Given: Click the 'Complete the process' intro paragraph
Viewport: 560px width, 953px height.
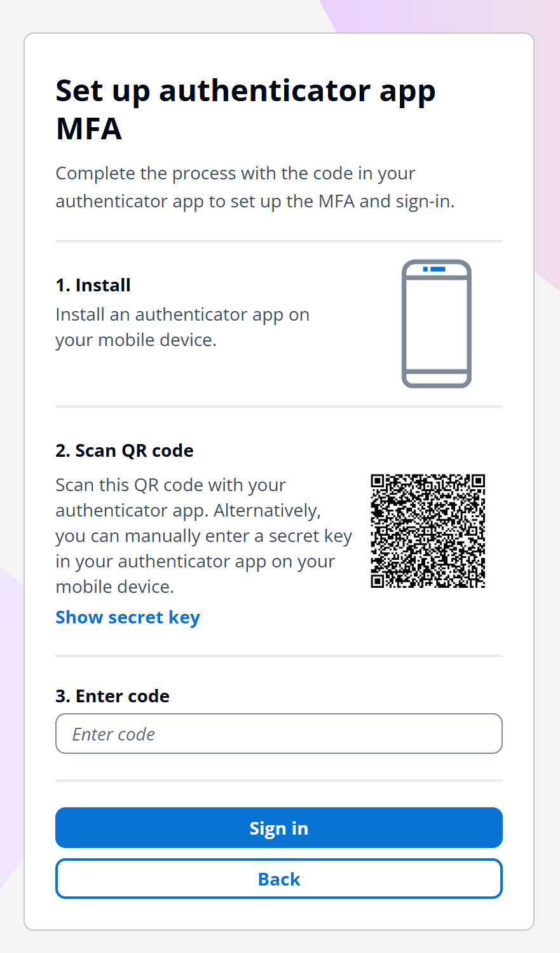Looking at the screenshot, I should (256, 187).
